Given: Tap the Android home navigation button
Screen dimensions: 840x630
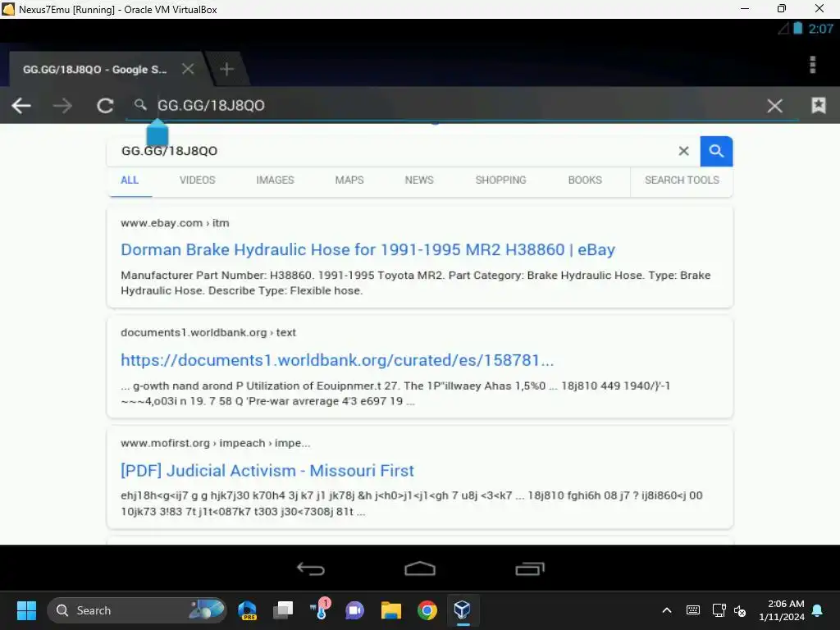Looking at the screenshot, I should [x=420, y=568].
